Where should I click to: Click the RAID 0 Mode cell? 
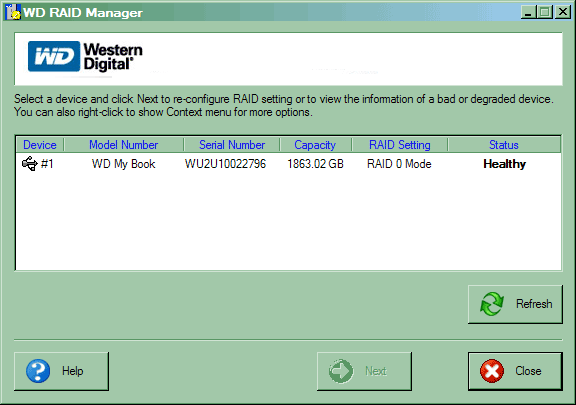click(x=399, y=164)
